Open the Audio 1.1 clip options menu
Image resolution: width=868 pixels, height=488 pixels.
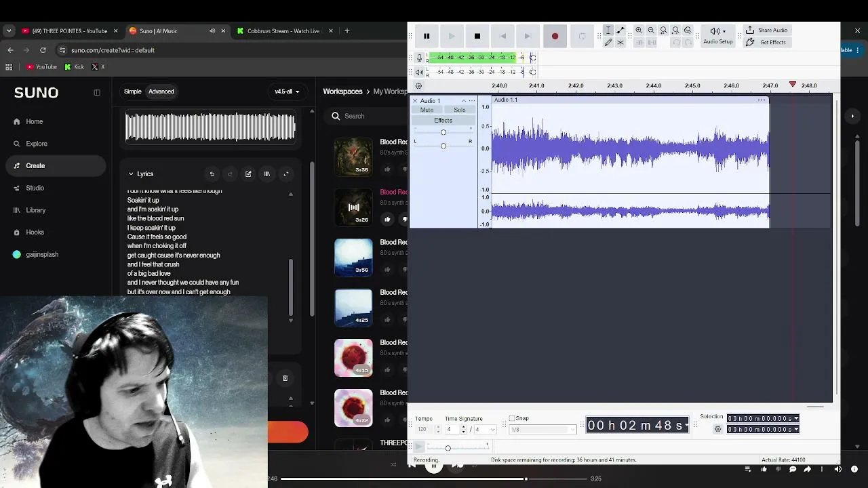762,100
